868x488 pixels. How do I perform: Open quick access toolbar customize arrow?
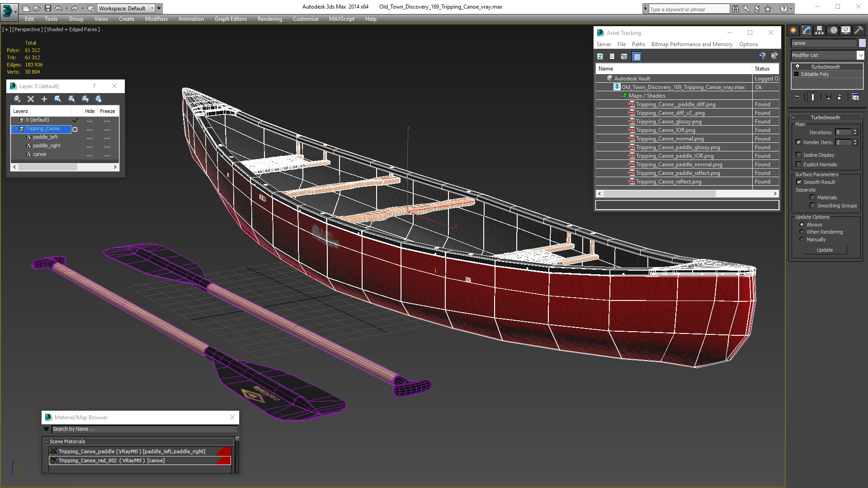[159, 8]
